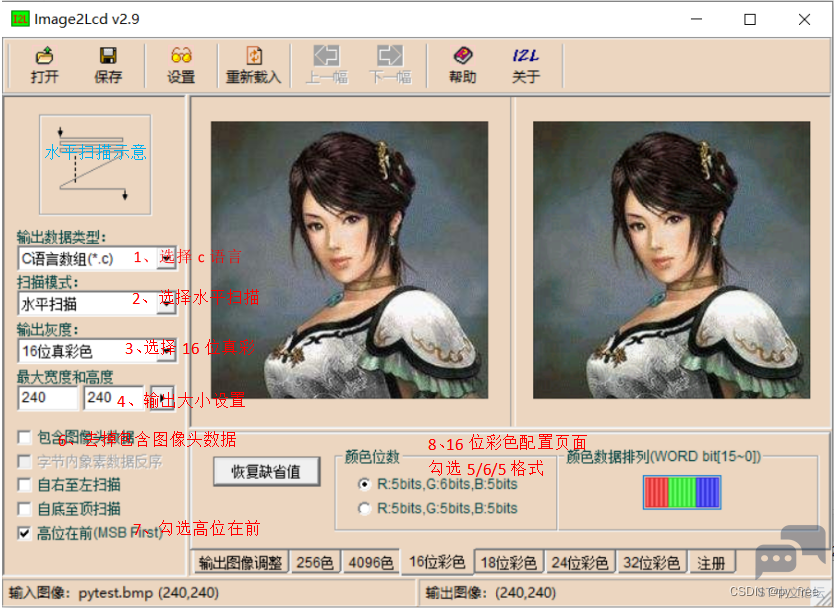Save output via 保存 toolbar icon

click(108, 65)
